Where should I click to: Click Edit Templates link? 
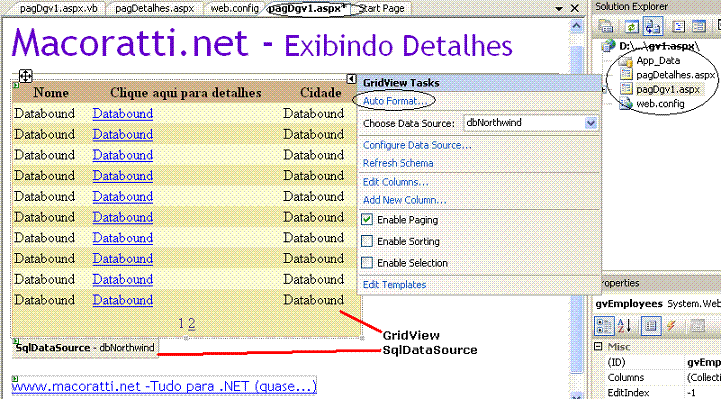click(x=394, y=285)
